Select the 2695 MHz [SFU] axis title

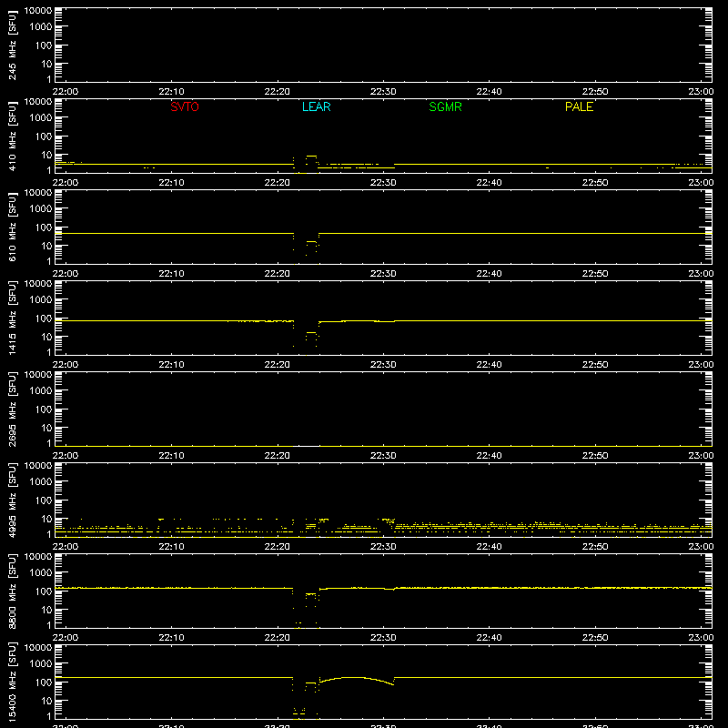point(13,409)
